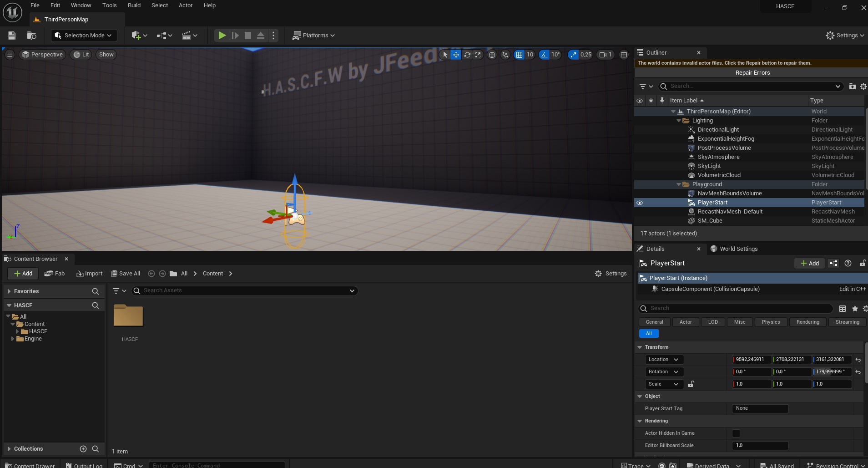Screen dimensions: 868x468
Task: Click Add component button in Details
Action: click(810, 263)
